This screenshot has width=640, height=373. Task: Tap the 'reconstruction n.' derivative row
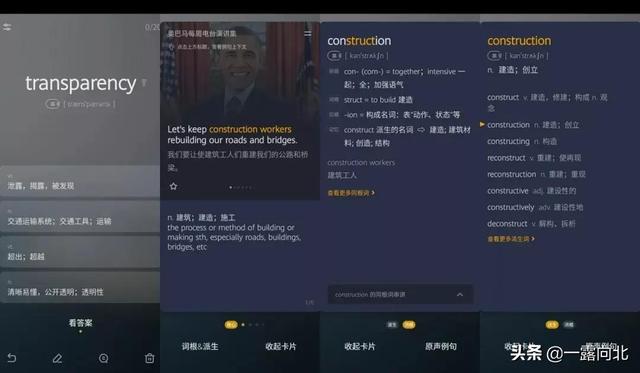point(536,174)
